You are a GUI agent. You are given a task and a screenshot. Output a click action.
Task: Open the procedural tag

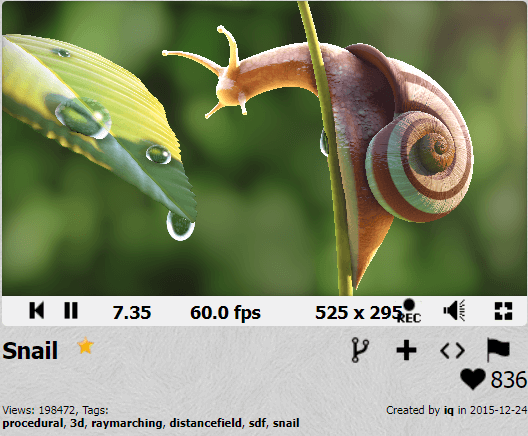pyautogui.click(x=33, y=423)
